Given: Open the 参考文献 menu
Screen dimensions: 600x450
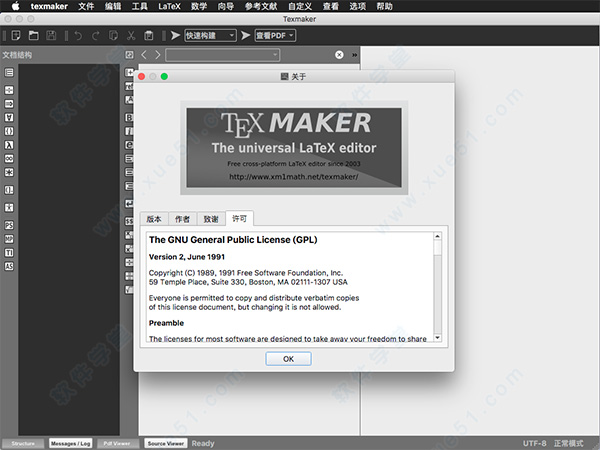Looking at the screenshot, I should click(x=261, y=6).
